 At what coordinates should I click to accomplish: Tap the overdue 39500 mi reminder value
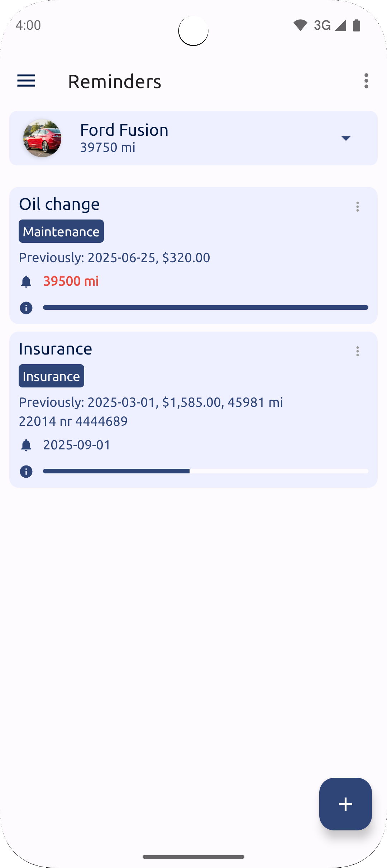point(71,281)
